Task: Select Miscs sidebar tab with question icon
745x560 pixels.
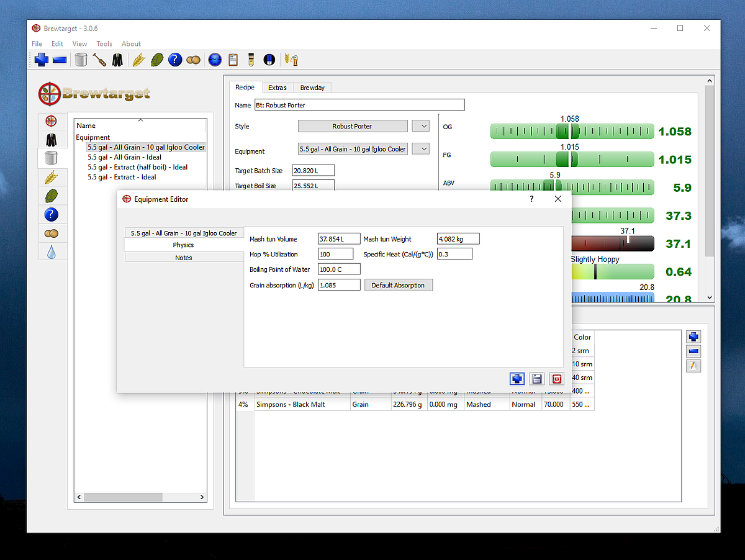Action: pos(52,215)
